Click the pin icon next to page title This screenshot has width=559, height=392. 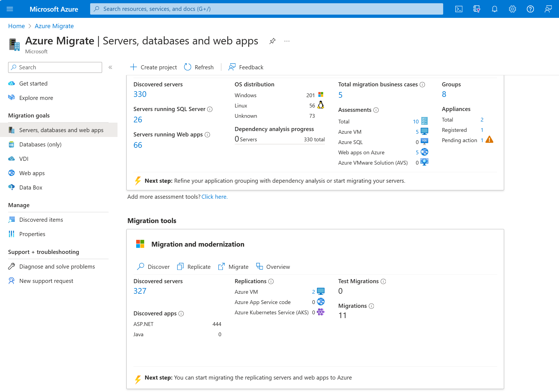[x=273, y=42]
